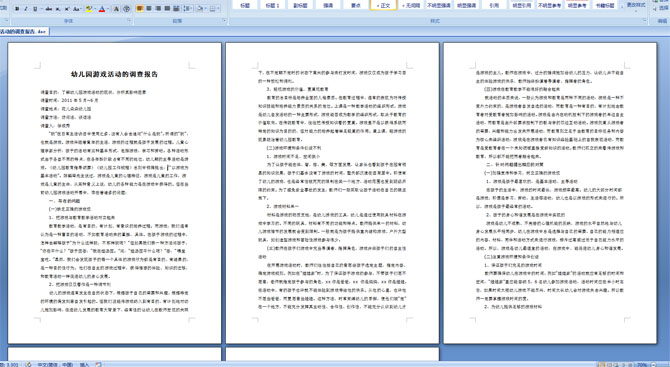The width and height of the screenshot is (670, 367).
Task: Click the character shading icon
Action: [x=116, y=9]
